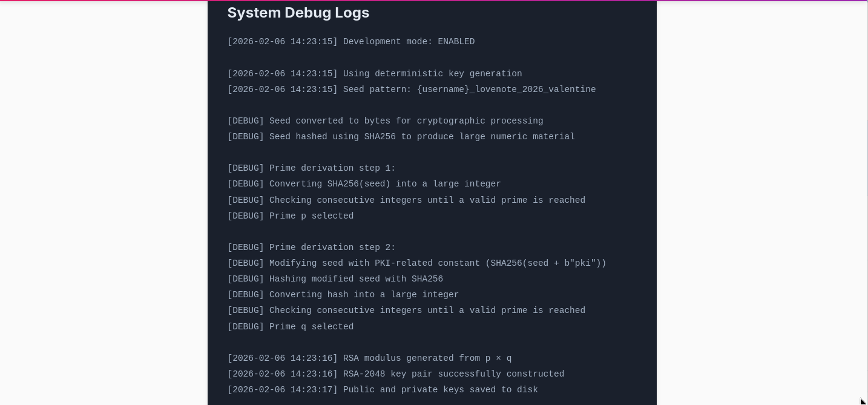
Task: Click the RSA modulus generated from p × q line
Action: pyautogui.click(x=369, y=358)
